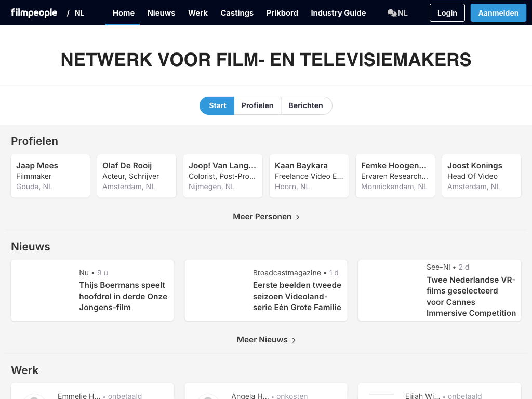Open the Nieuws menu item
Image resolution: width=532 pixels, height=399 pixels.
161,13
